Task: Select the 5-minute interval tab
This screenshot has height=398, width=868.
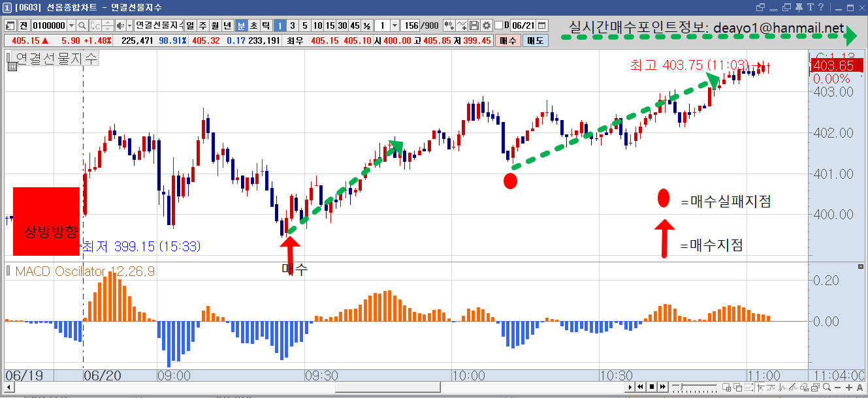Action: point(304,25)
